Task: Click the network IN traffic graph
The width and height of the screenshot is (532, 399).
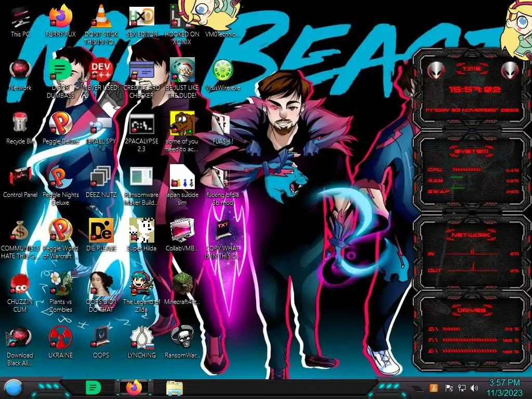Action: [x=473, y=252]
